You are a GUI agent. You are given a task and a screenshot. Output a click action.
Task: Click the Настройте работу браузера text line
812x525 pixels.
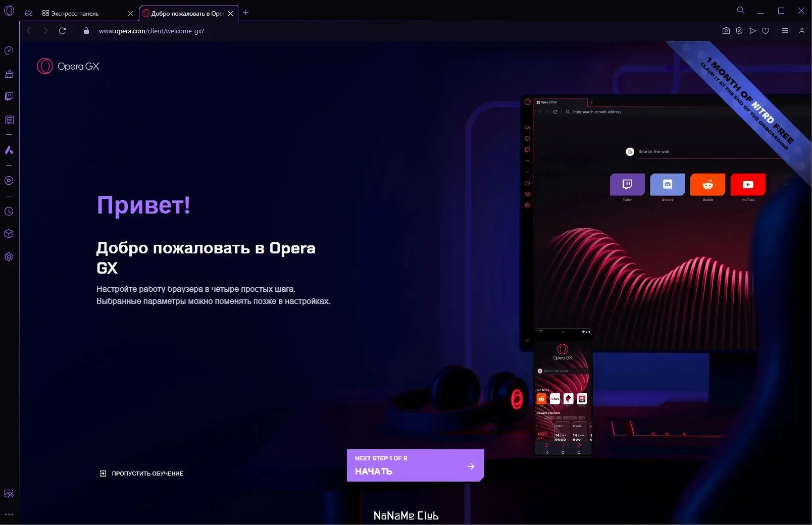[196, 289]
